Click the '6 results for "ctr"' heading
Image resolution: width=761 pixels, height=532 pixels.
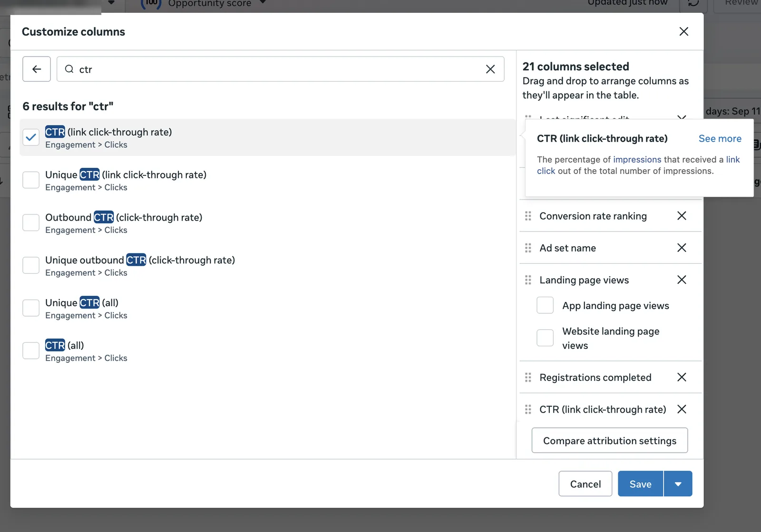[68, 106]
